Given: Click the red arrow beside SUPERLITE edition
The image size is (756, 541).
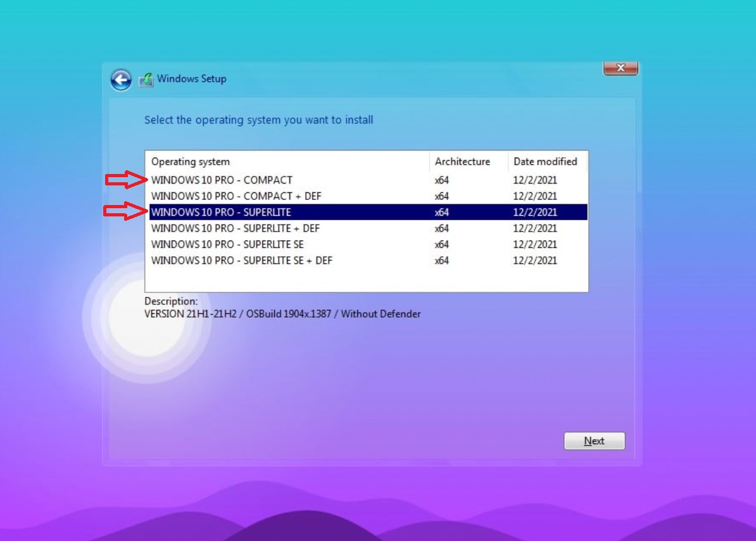Looking at the screenshot, I should (x=125, y=211).
